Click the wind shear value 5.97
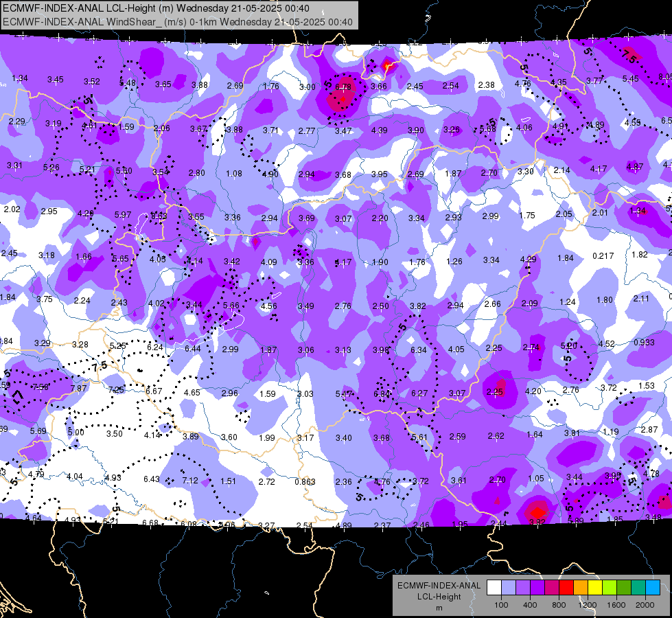 point(123,214)
